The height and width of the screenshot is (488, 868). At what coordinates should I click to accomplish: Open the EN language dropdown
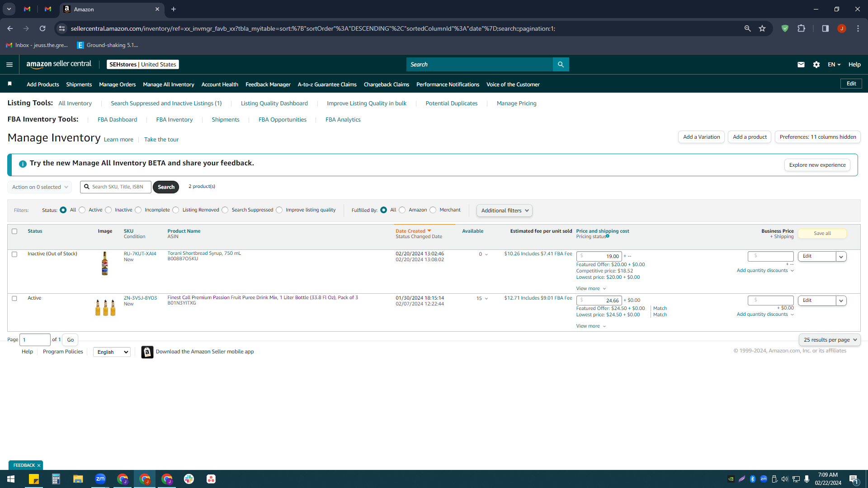834,65
